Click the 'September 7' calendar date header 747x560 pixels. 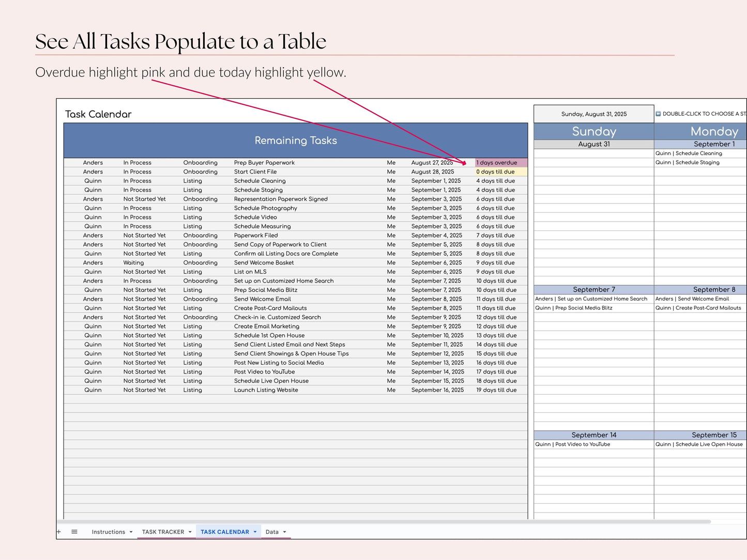click(x=594, y=290)
